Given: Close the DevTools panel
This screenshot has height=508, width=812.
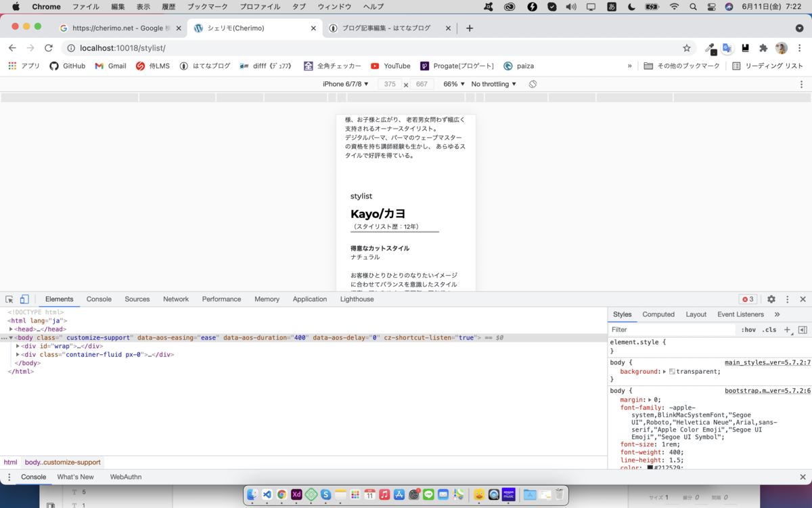Looking at the screenshot, I should (803, 299).
